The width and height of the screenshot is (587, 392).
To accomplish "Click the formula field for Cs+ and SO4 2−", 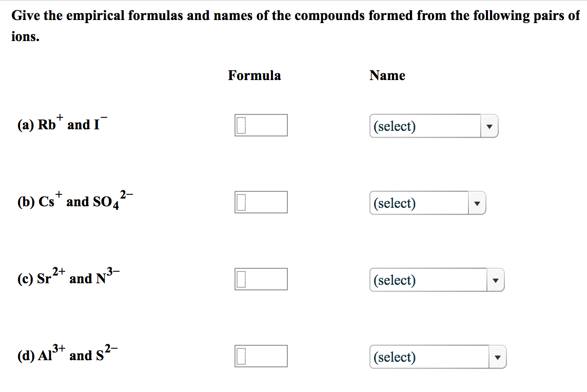I will [261, 202].
